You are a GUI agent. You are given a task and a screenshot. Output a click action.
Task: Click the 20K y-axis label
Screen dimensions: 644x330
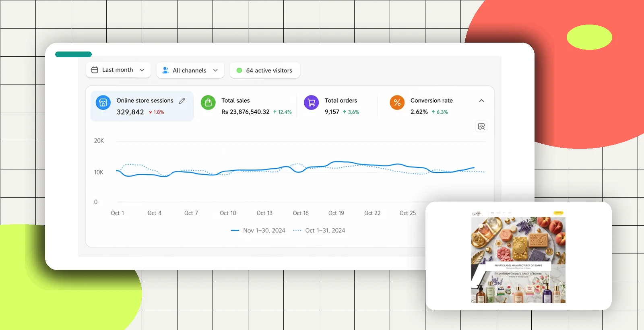point(99,141)
